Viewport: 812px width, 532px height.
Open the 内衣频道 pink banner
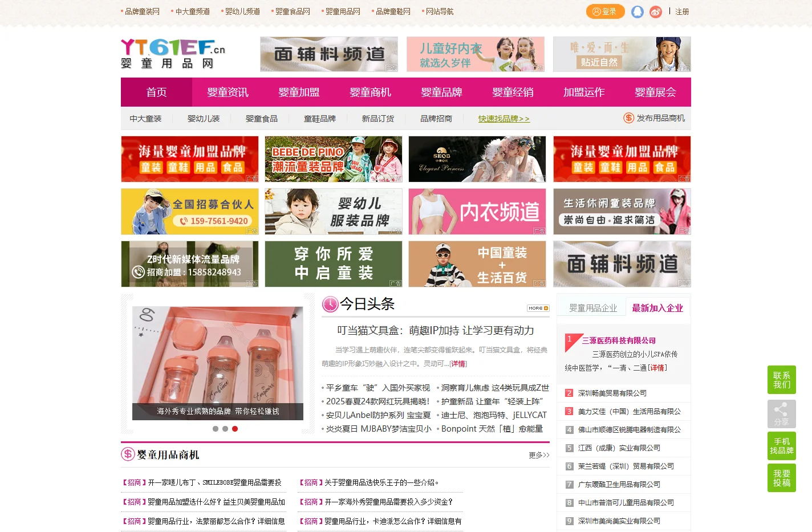(477, 212)
